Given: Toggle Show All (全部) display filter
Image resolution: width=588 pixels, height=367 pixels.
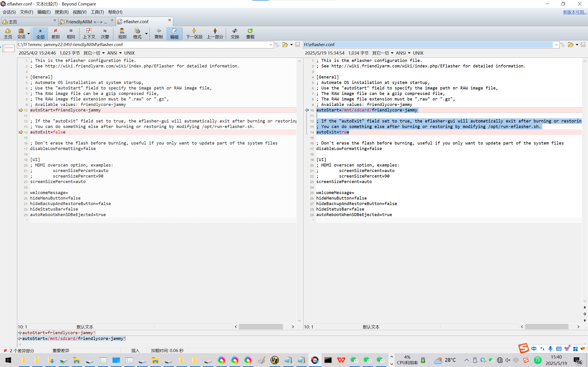Looking at the screenshot, I should [40, 33].
